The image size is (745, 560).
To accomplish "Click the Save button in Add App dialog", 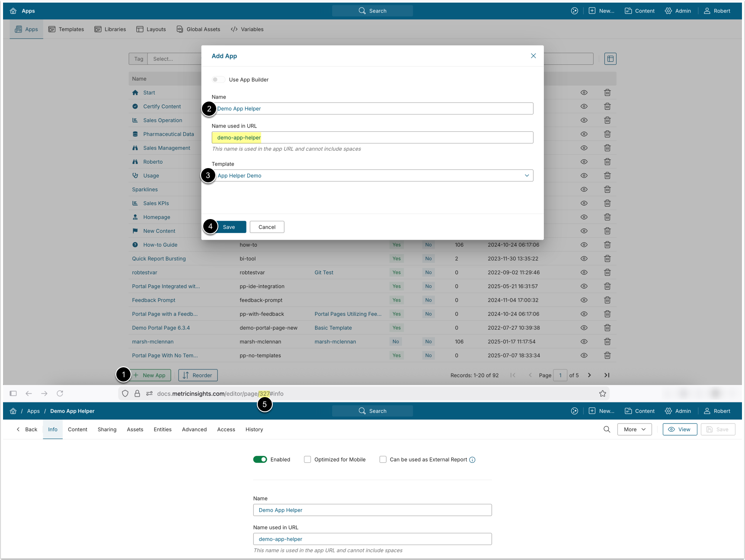I will pyautogui.click(x=229, y=227).
